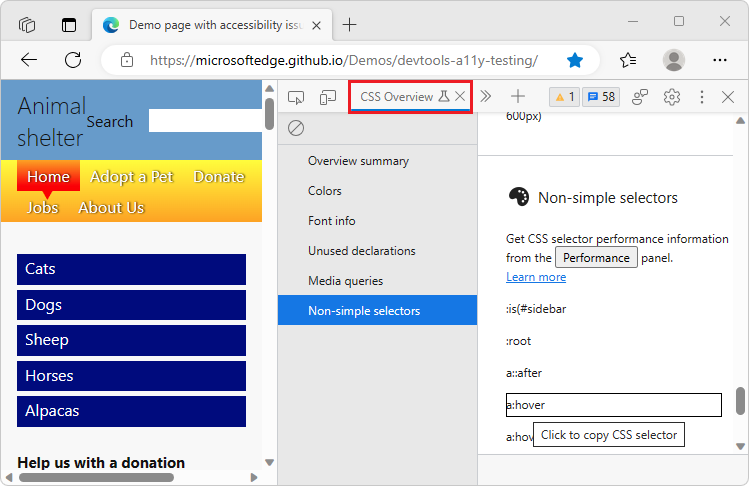Open the Donate navigation link

click(x=219, y=177)
